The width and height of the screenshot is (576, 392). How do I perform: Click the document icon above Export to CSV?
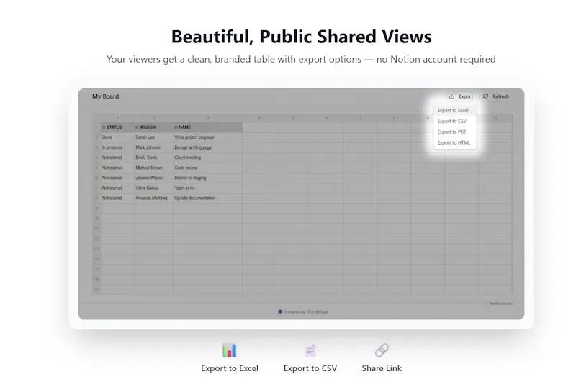tap(310, 350)
